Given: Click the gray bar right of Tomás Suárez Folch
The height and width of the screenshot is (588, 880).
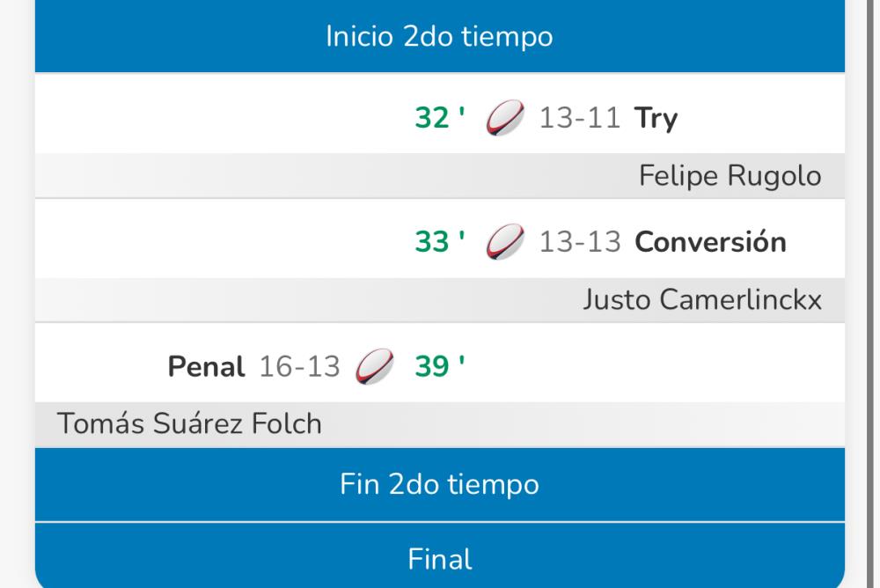Looking at the screenshot, I should [581, 423].
